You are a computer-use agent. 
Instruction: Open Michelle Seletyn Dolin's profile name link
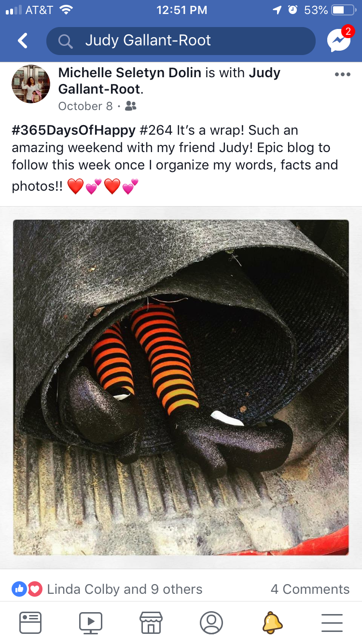click(130, 73)
